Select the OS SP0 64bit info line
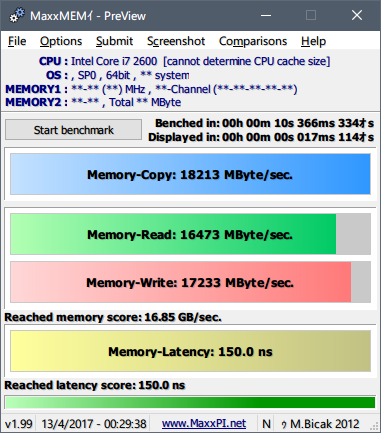This screenshot has width=381, height=433. point(118,75)
